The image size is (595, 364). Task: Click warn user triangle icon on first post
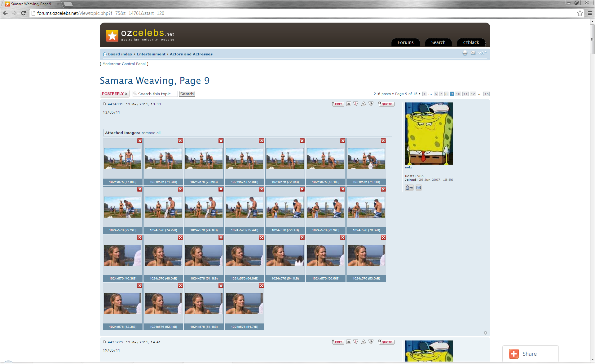point(364,104)
